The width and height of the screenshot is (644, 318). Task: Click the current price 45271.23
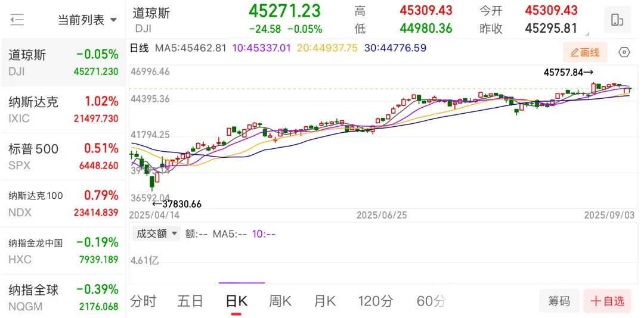(284, 11)
